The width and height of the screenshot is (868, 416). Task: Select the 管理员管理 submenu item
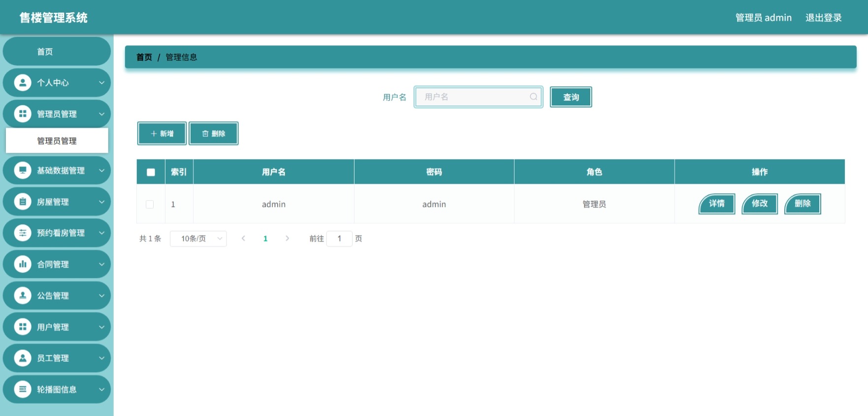(57, 141)
